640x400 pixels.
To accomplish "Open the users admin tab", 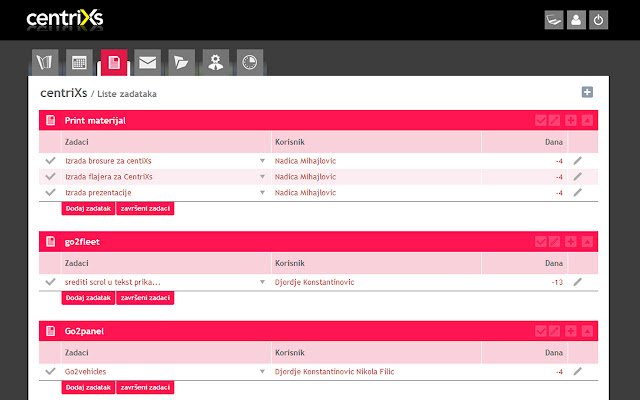I will tap(216, 62).
